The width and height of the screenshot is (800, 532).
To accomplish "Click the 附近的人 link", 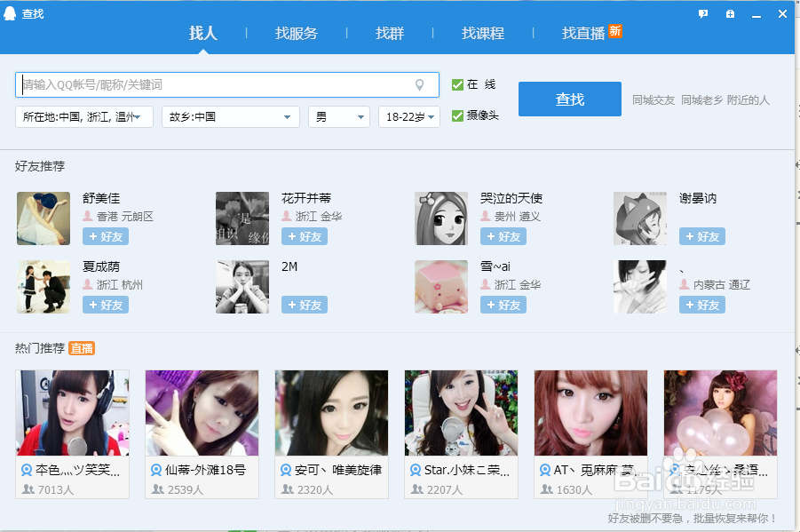I will (749, 100).
